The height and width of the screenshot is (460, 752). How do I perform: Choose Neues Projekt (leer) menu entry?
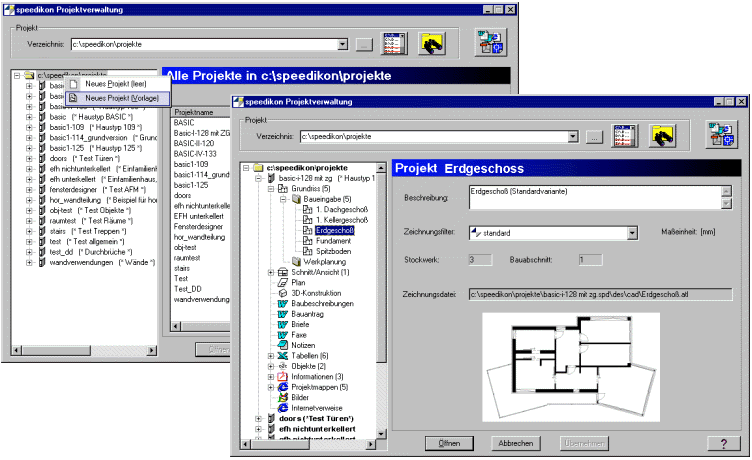pos(116,84)
